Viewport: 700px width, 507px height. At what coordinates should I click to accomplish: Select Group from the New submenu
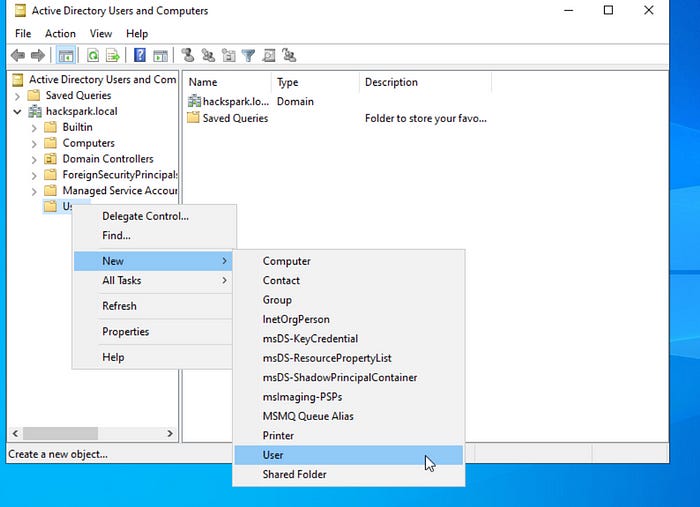tap(349, 300)
